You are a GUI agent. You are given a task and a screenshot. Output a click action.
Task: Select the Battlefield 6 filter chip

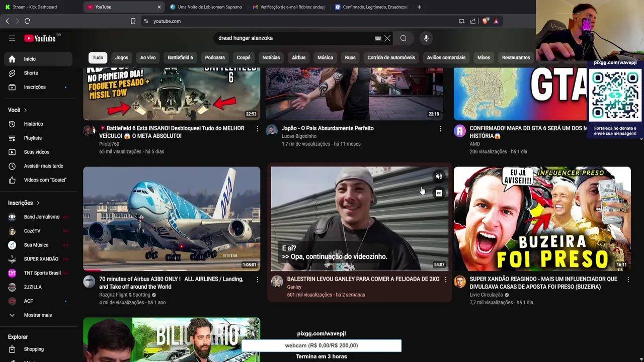pos(180,57)
